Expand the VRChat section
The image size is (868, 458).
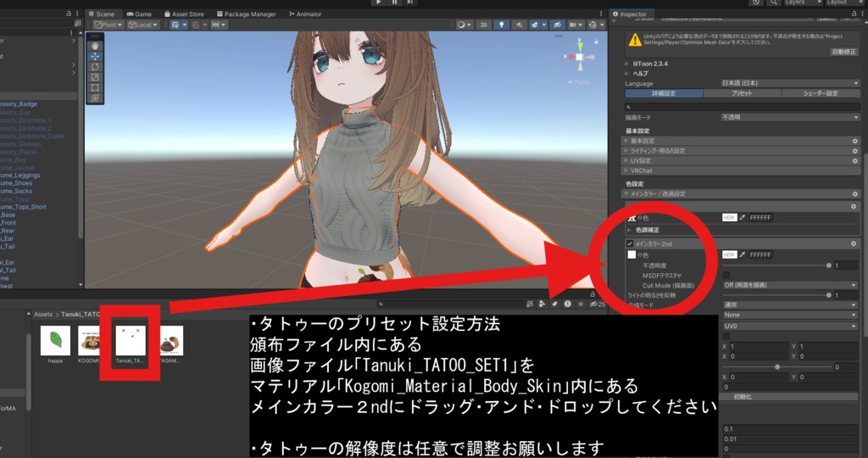point(742,170)
